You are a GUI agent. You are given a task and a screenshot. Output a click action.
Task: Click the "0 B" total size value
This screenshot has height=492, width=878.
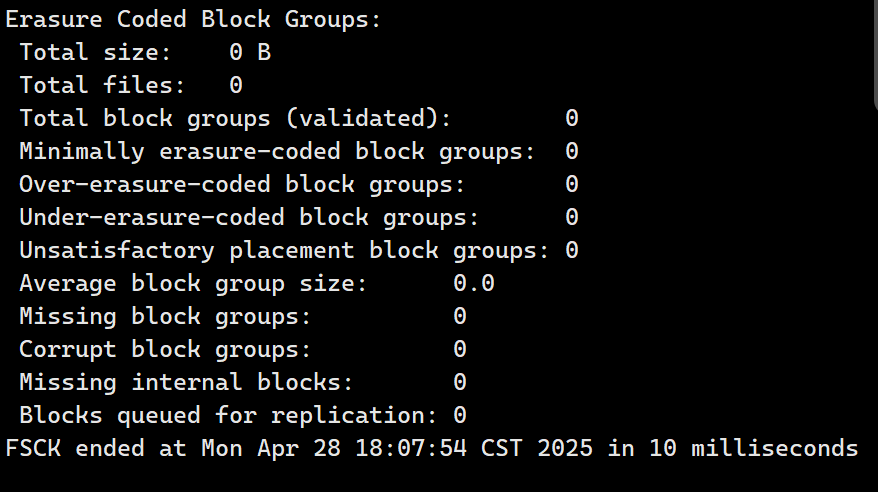(x=250, y=52)
